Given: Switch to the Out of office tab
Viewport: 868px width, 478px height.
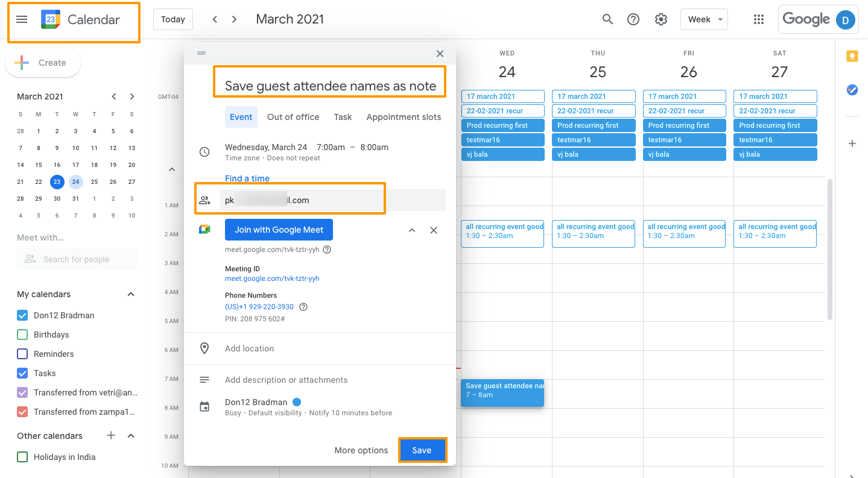Looking at the screenshot, I should pos(293,117).
